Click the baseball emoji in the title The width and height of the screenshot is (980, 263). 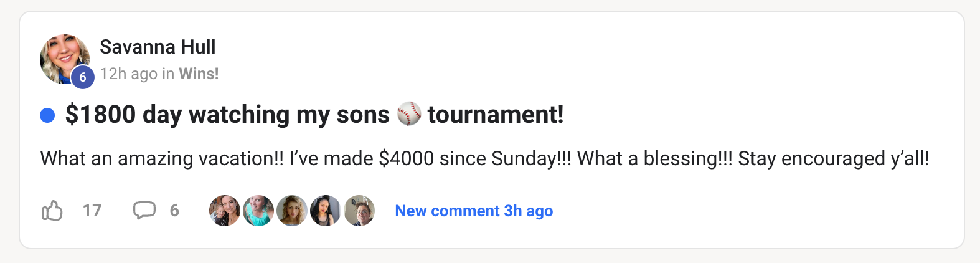[x=409, y=114]
